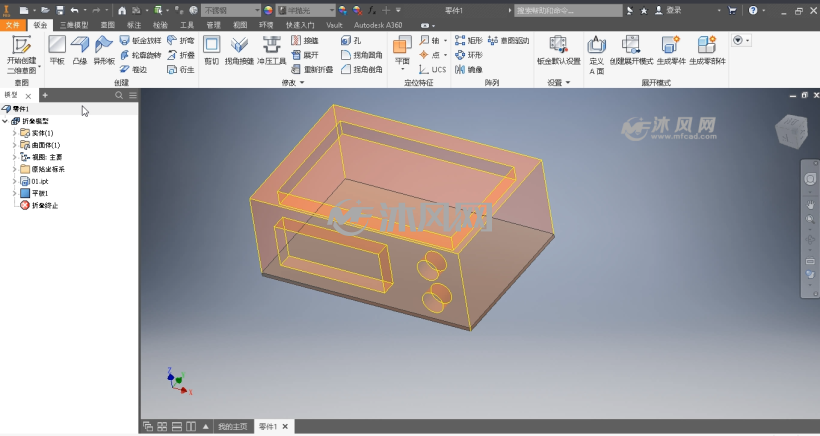Screen dimensions: 820x436
Task: Click the search help and commands field
Action: tap(568, 10)
